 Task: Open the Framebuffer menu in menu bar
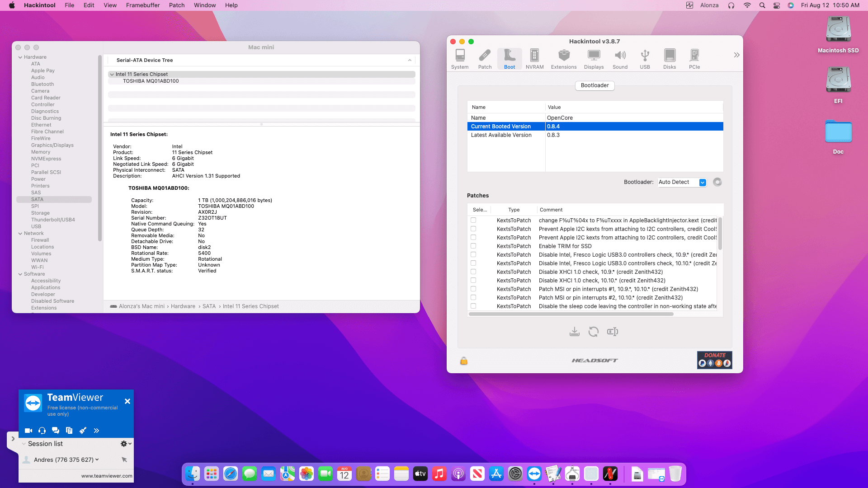(142, 5)
